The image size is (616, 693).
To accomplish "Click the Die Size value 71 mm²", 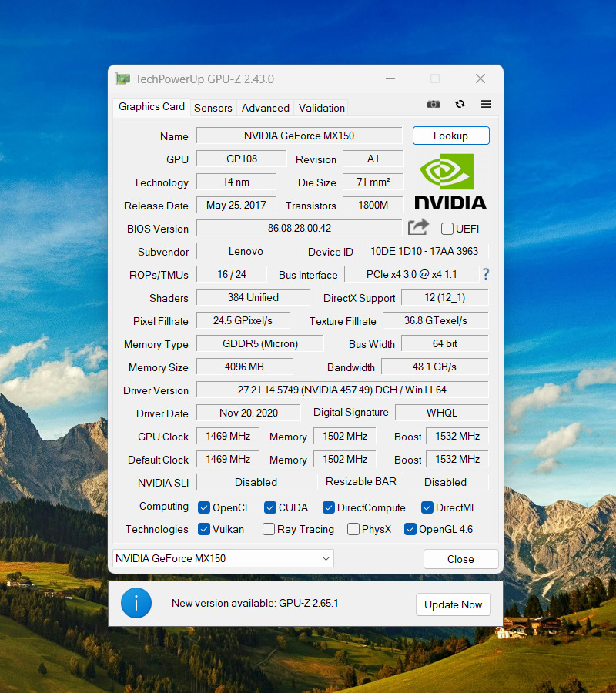I will tap(373, 182).
